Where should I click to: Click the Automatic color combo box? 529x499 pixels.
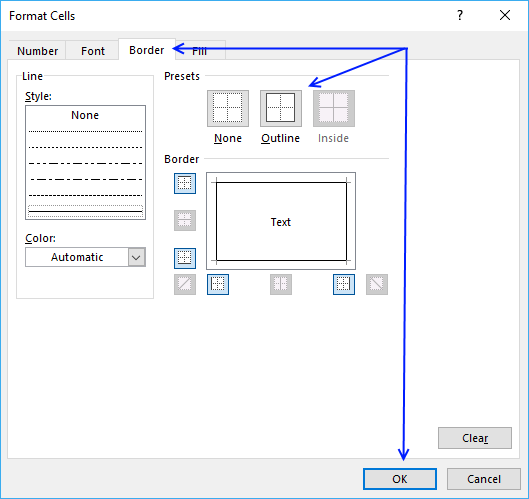pos(85,257)
